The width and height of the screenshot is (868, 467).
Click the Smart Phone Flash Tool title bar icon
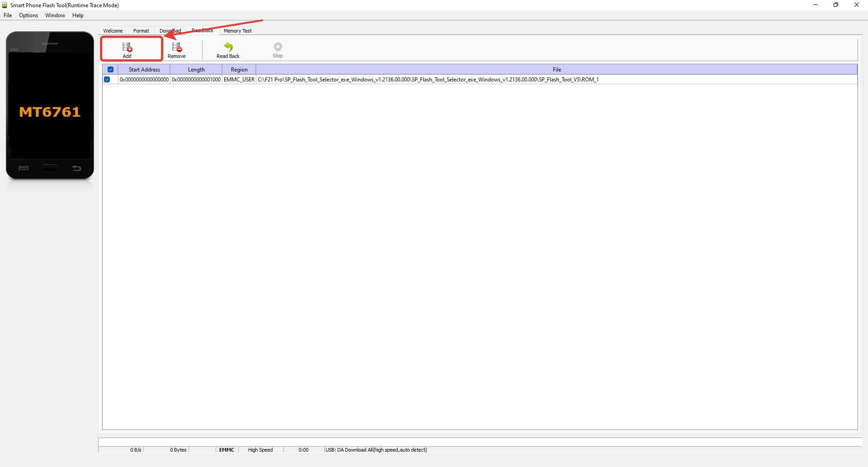(x=5, y=5)
